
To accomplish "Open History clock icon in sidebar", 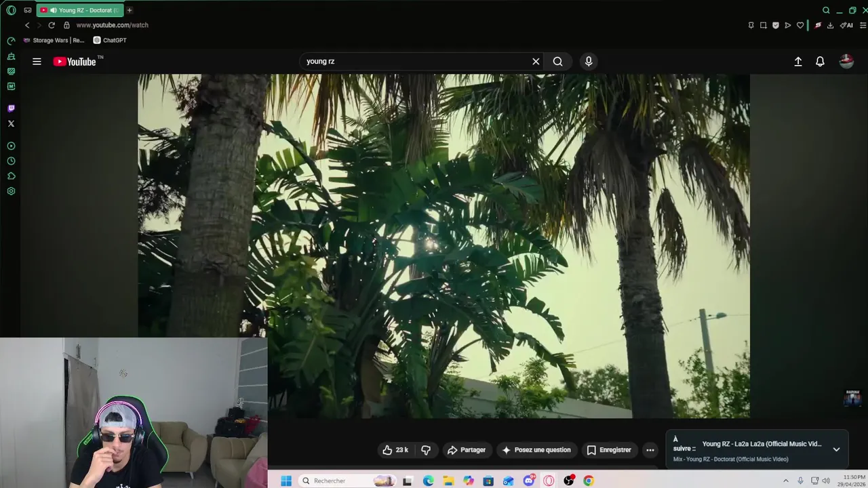I will [x=11, y=161].
